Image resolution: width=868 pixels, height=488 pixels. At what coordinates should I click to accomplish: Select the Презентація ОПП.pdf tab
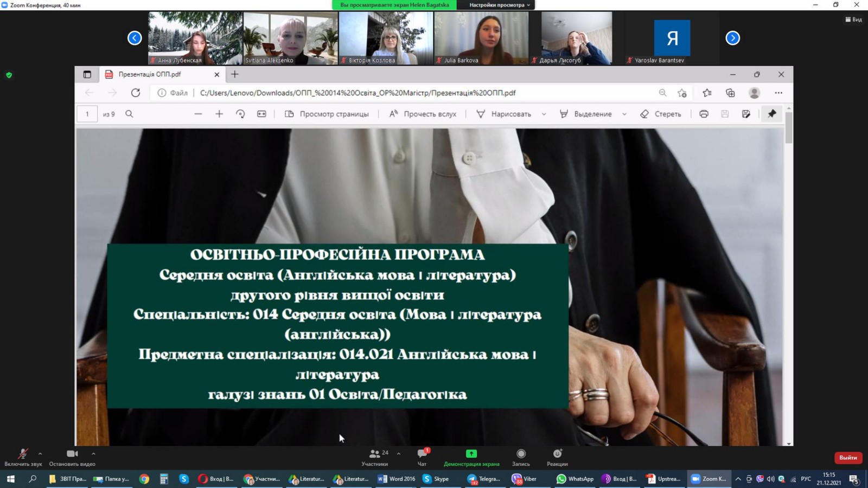click(x=157, y=74)
